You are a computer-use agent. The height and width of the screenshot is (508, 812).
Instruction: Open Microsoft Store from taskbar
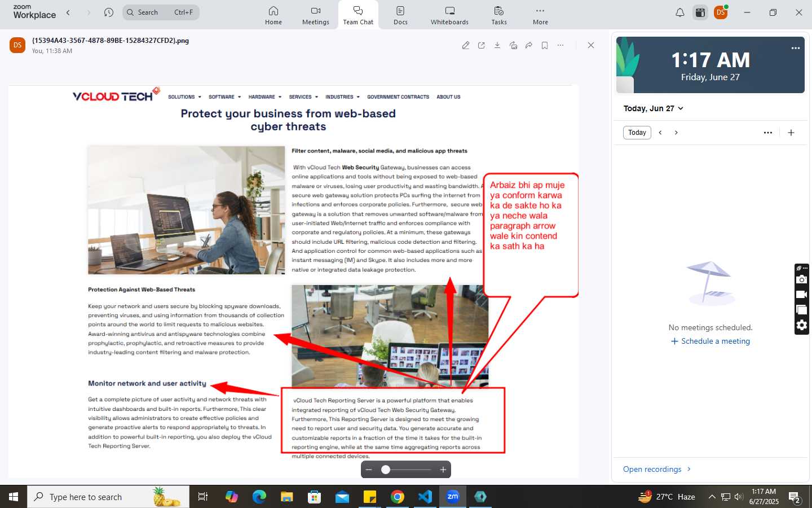315,497
